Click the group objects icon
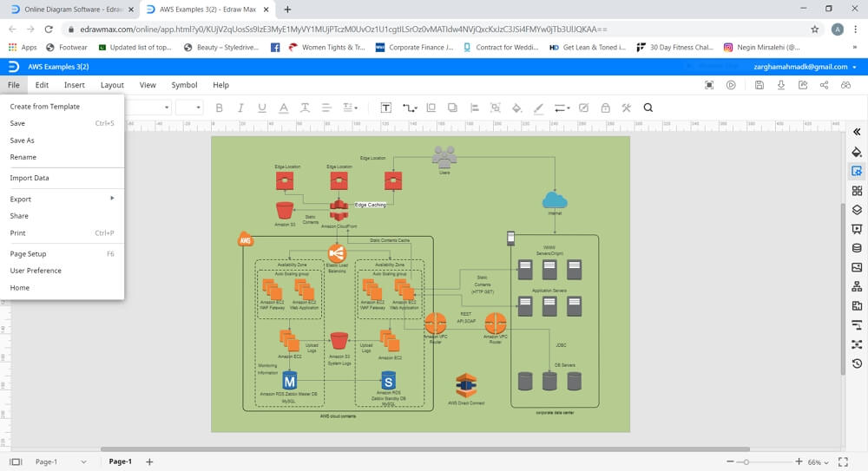868x471 pixels. tap(495, 108)
